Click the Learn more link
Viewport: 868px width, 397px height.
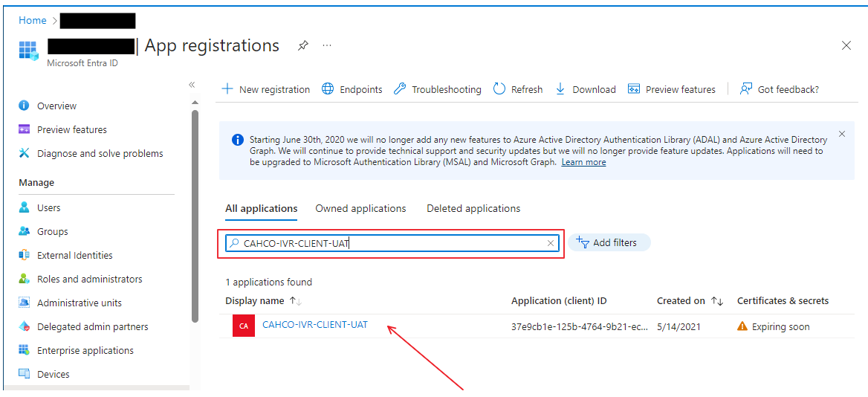click(x=583, y=163)
